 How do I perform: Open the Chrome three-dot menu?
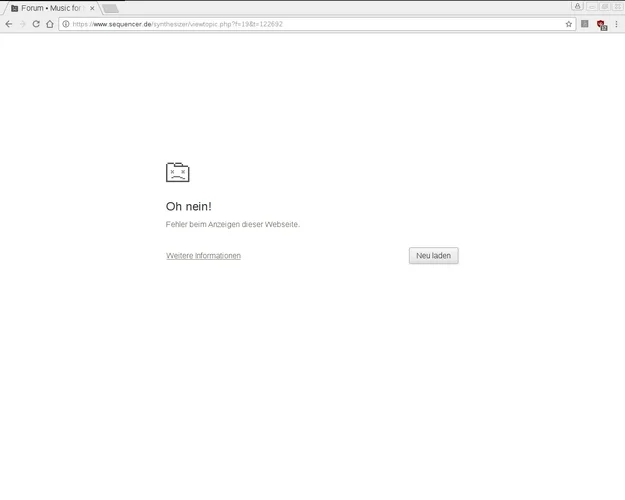[x=616, y=24]
